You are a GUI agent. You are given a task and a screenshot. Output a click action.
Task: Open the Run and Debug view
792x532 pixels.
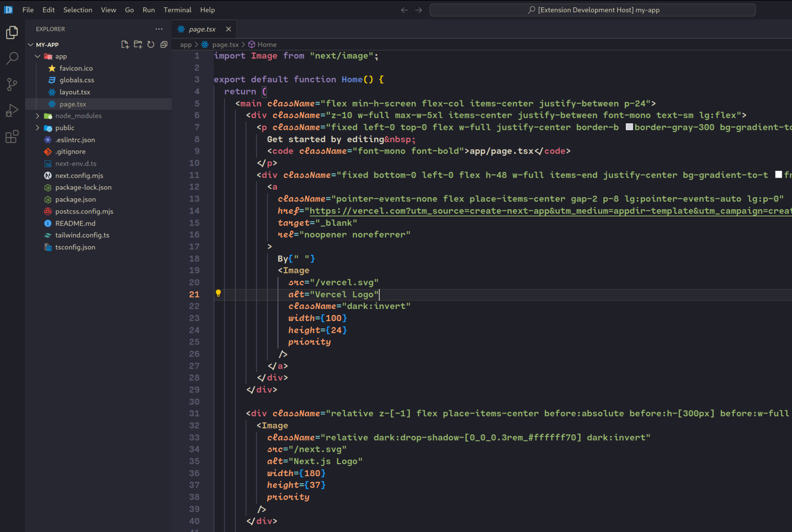pyautogui.click(x=12, y=111)
